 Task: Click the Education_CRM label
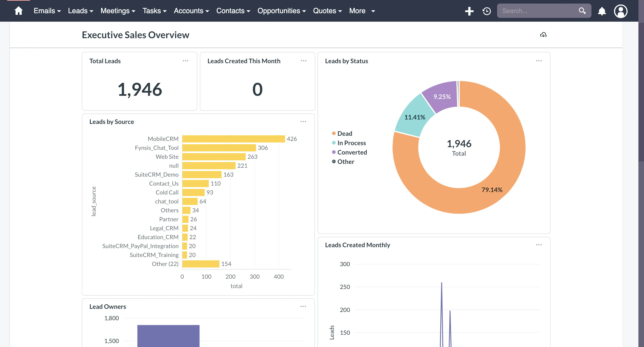click(x=158, y=237)
